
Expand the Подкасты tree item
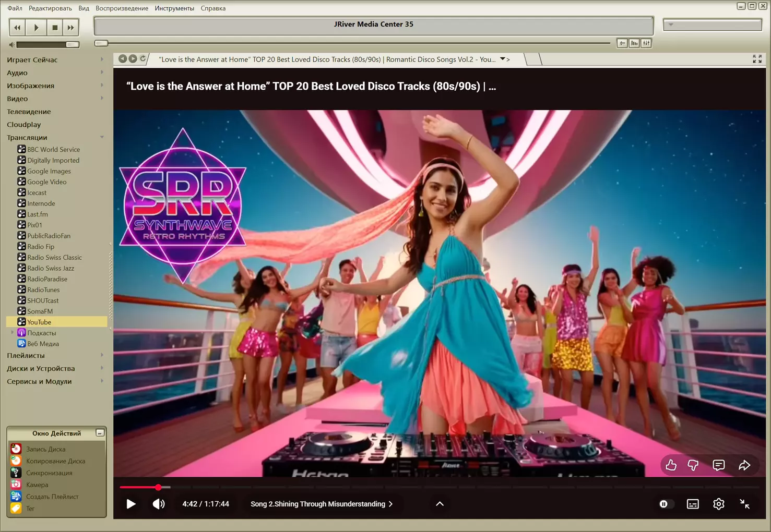click(x=13, y=333)
